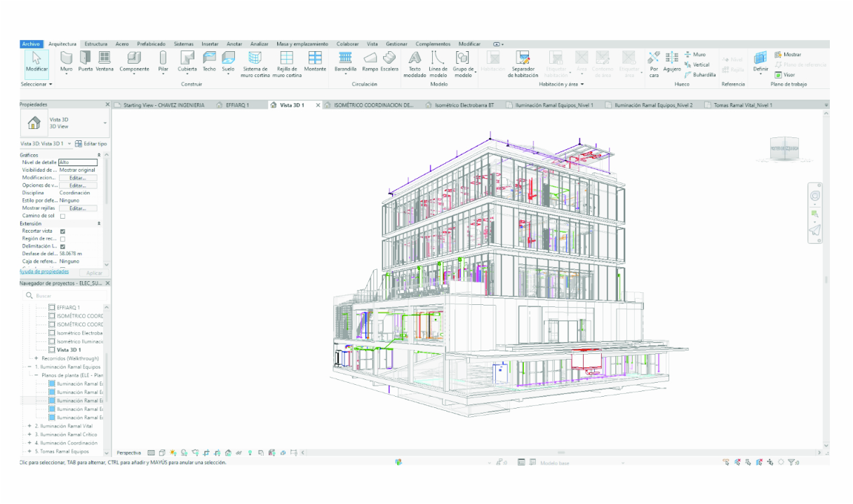
Task: Click the ViewCube in the 3D view
Action: tap(784, 149)
